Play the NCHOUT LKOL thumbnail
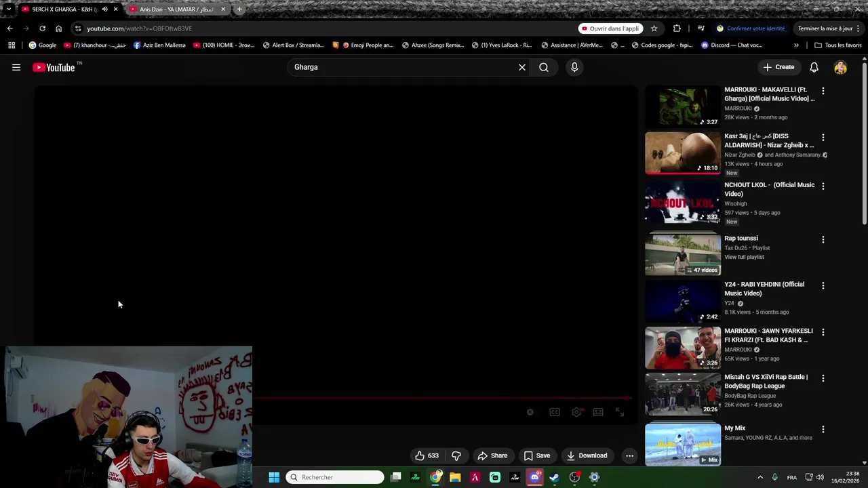 [683, 202]
